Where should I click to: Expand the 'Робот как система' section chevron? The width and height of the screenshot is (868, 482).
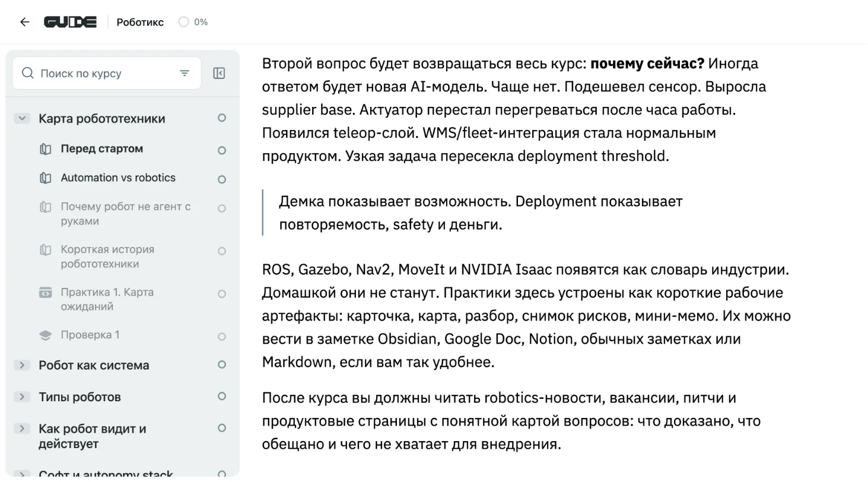tap(22, 365)
